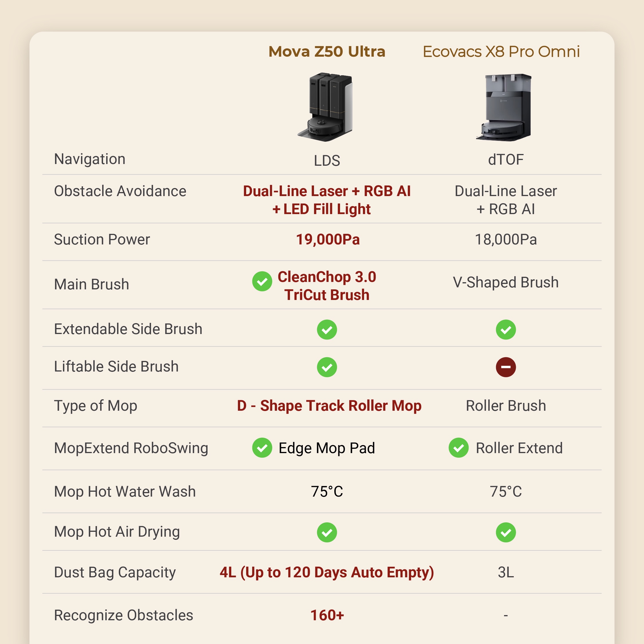This screenshot has height=644, width=644.
Task: Select the Obstacle Avoidance row label
Action: point(120,191)
